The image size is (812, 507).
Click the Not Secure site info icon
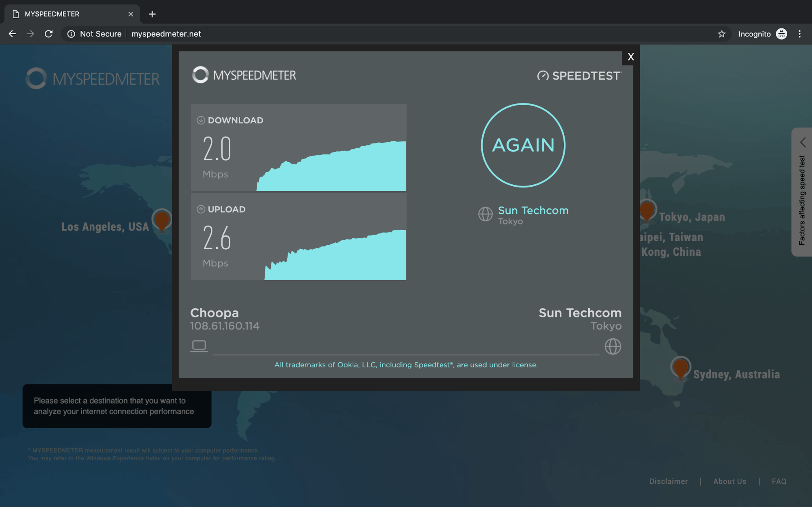[x=71, y=34]
